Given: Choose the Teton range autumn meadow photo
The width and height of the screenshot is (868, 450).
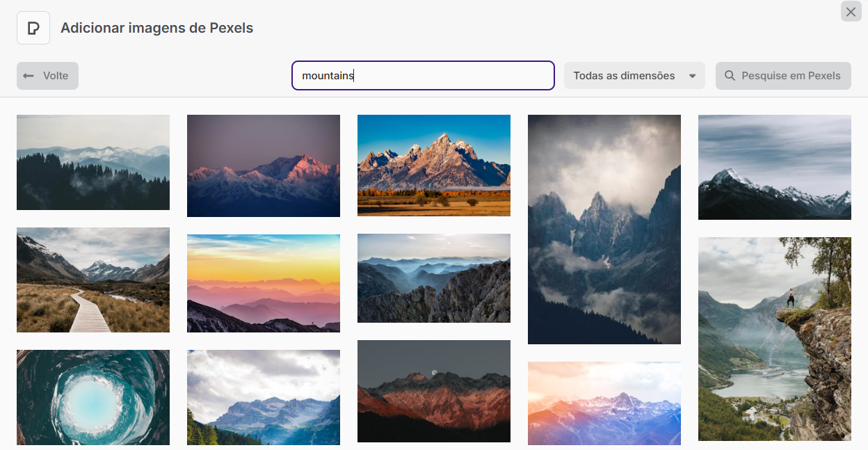Looking at the screenshot, I should pos(434,166).
